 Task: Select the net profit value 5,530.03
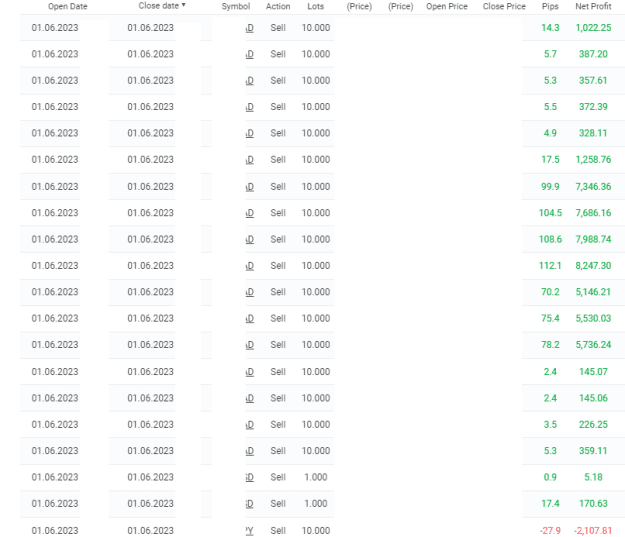pyautogui.click(x=593, y=318)
